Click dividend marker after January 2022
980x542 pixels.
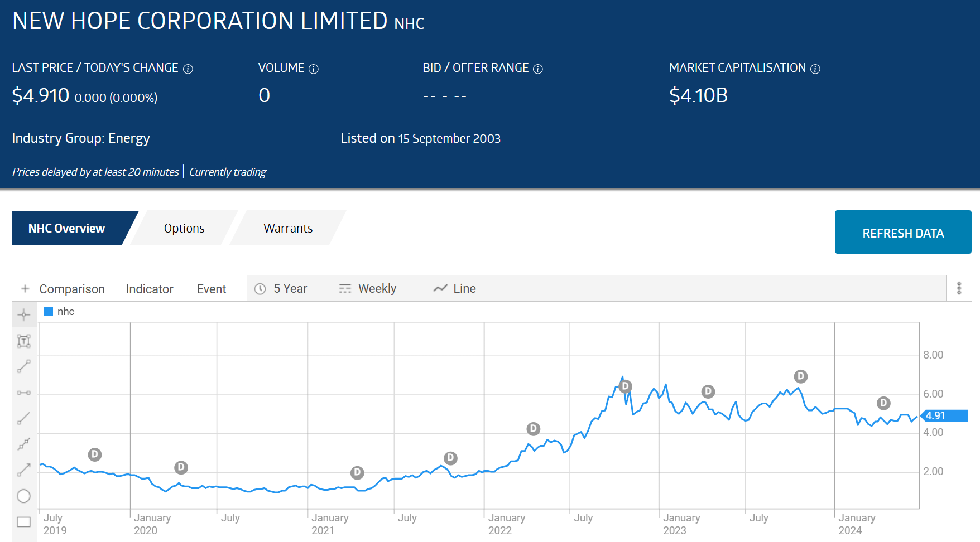coord(534,429)
